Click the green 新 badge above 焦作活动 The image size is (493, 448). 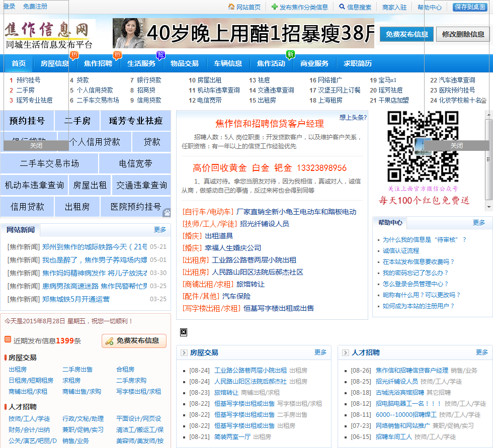291,55
